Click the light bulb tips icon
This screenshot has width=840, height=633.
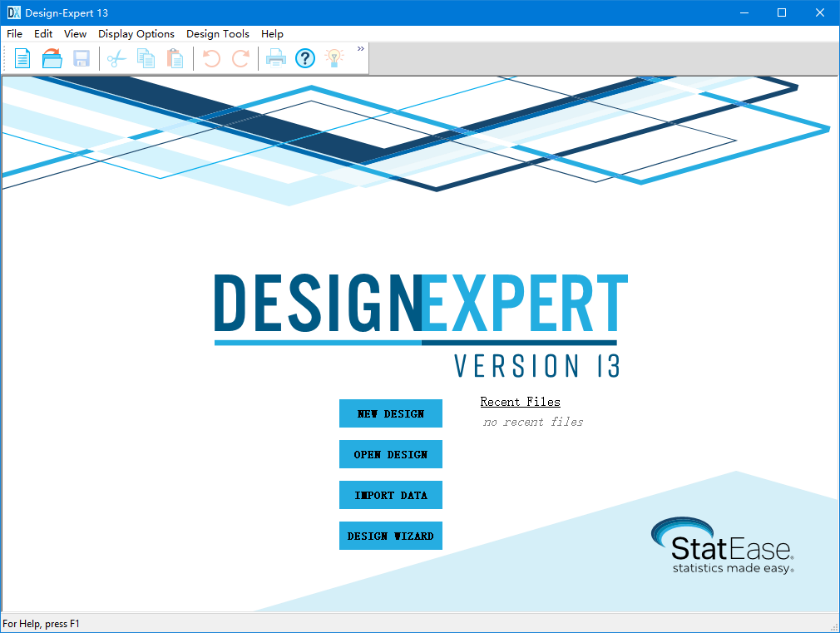(x=334, y=58)
